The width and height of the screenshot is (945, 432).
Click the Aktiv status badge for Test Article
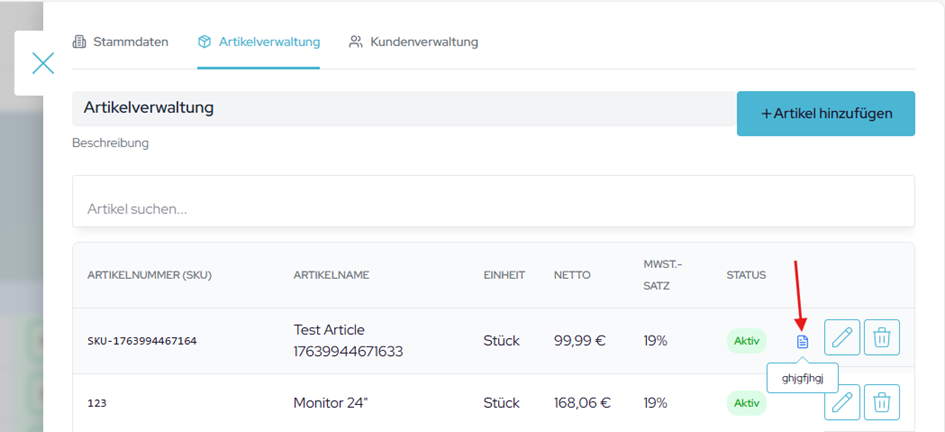[x=746, y=341]
